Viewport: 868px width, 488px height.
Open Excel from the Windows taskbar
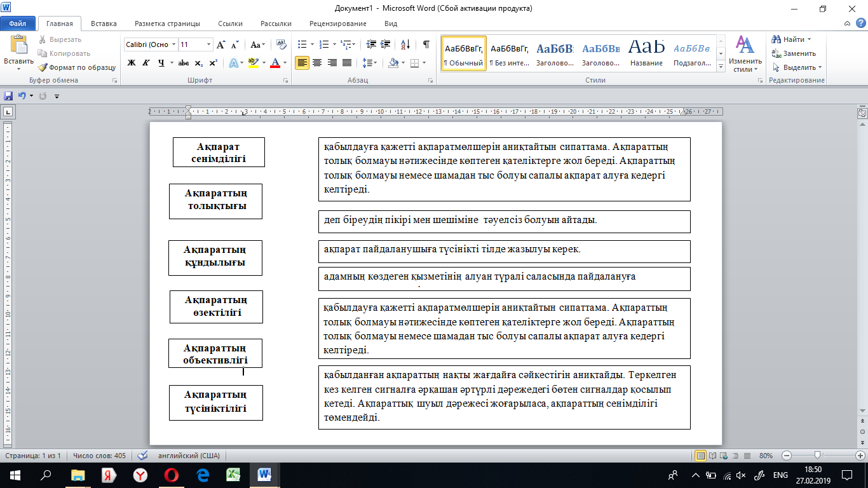click(x=233, y=475)
